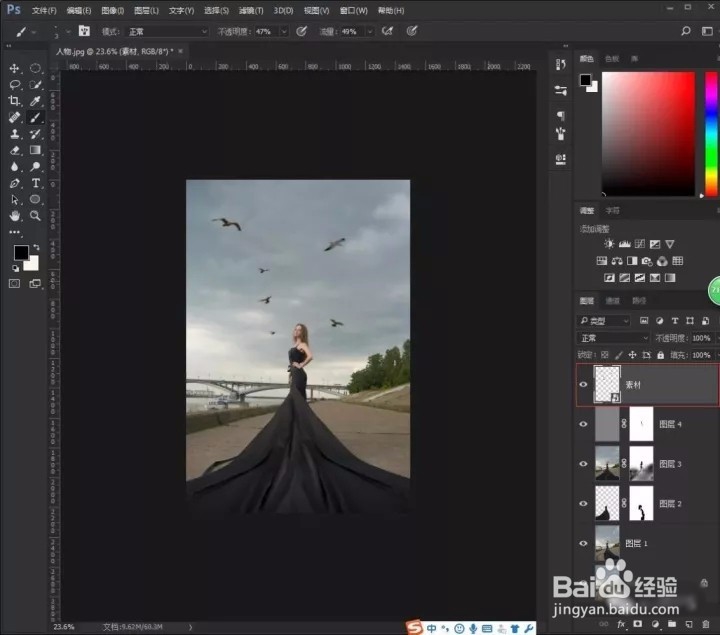Toggle lock all for layer
The width and height of the screenshot is (720, 635).
point(660,355)
